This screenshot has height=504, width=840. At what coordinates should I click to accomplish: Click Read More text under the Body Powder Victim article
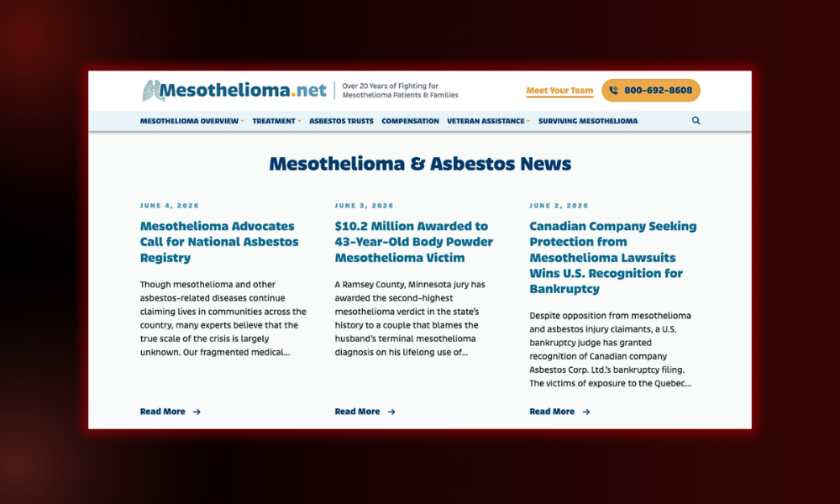point(357,412)
